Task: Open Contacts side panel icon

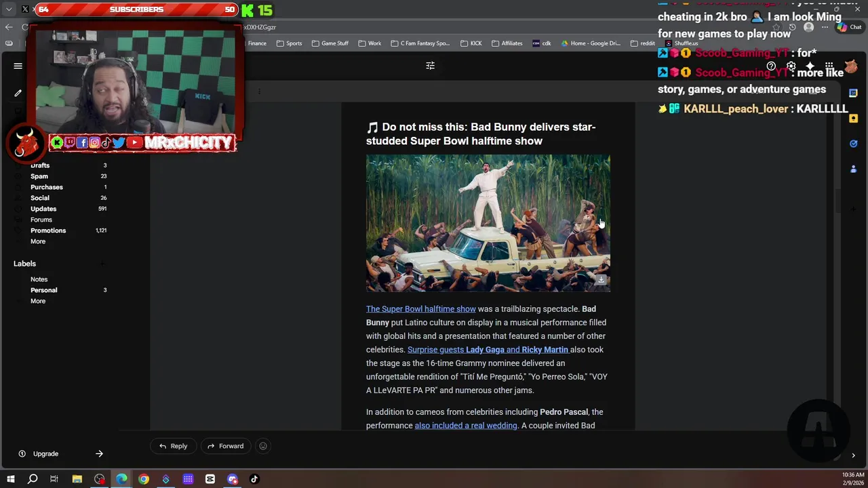Action: 854,169
